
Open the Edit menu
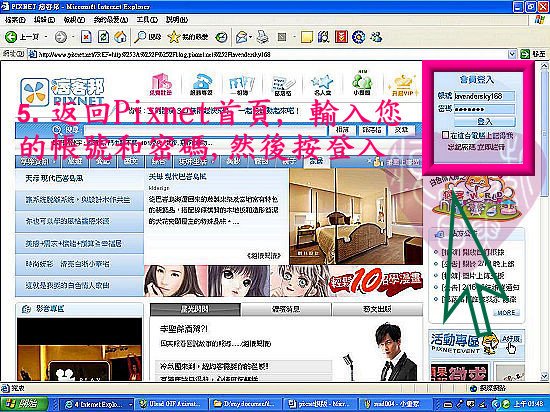point(45,20)
